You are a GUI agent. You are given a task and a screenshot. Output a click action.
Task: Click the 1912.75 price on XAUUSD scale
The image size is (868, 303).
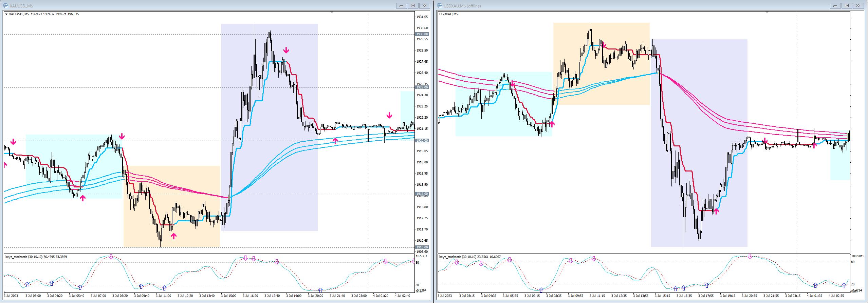(x=422, y=218)
